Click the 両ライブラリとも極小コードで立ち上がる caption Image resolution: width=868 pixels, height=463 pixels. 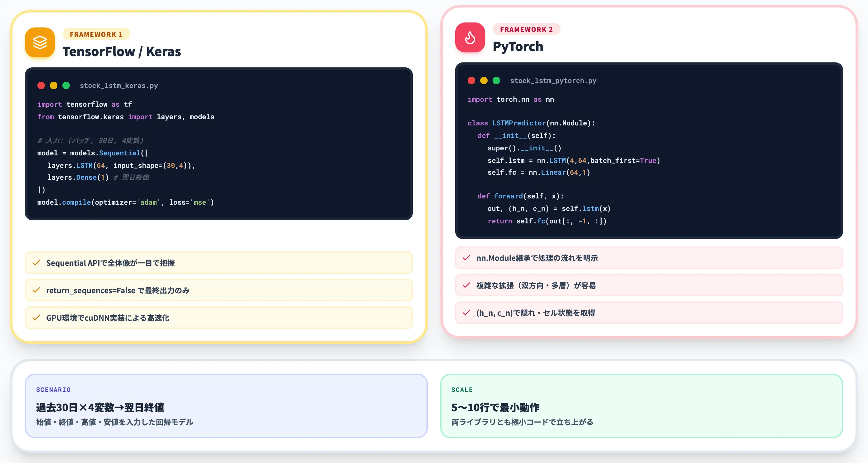(x=522, y=422)
